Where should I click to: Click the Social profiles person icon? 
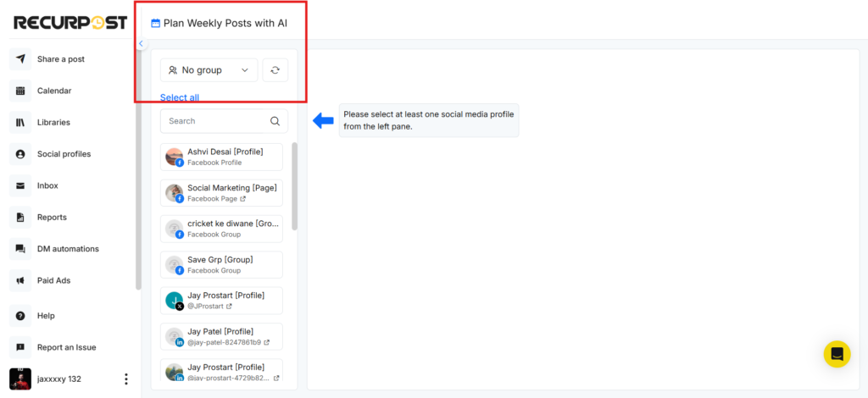20,153
